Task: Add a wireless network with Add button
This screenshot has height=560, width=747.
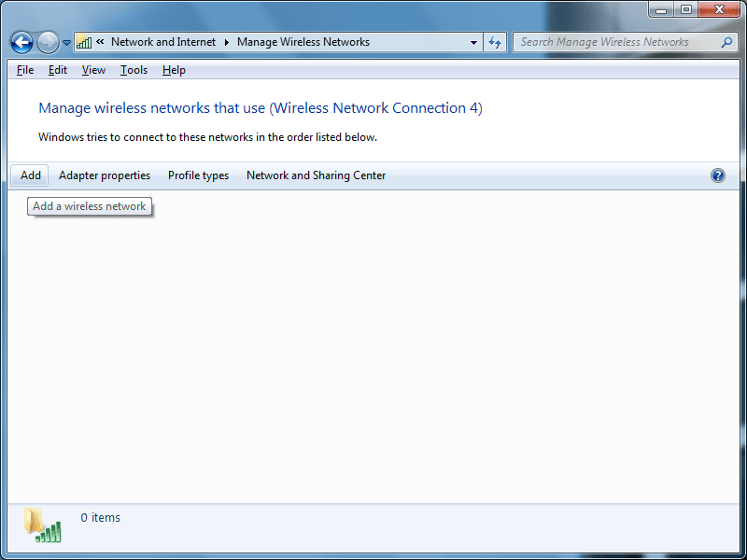Action: tap(30, 175)
